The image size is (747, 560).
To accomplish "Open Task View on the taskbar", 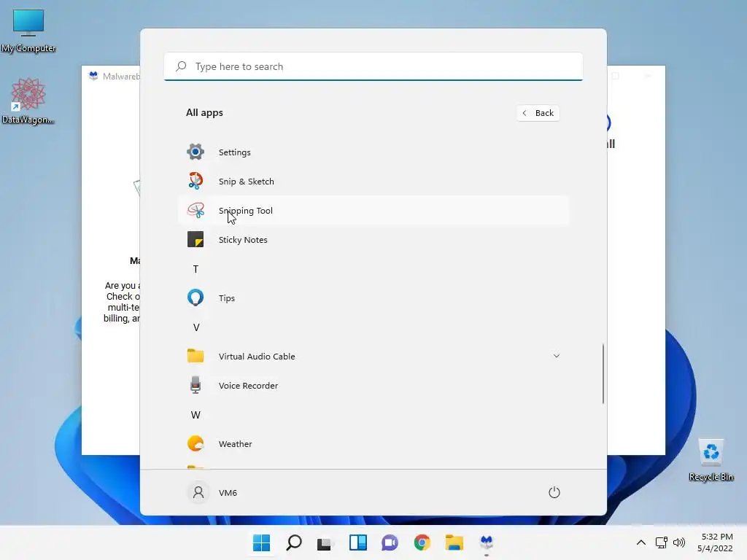I will click(326, 542).
